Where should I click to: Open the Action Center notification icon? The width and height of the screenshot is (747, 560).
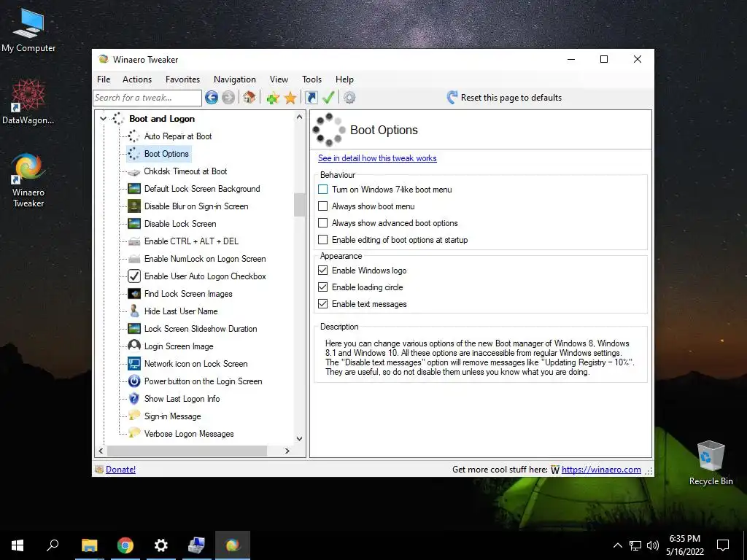(723, 545)
